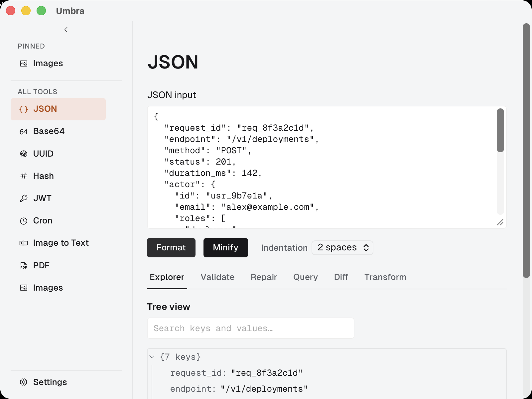The width and height of the screenshot is (532, 399).
Task: Open the Cron clock icon
Action: [x=24, y=221]
